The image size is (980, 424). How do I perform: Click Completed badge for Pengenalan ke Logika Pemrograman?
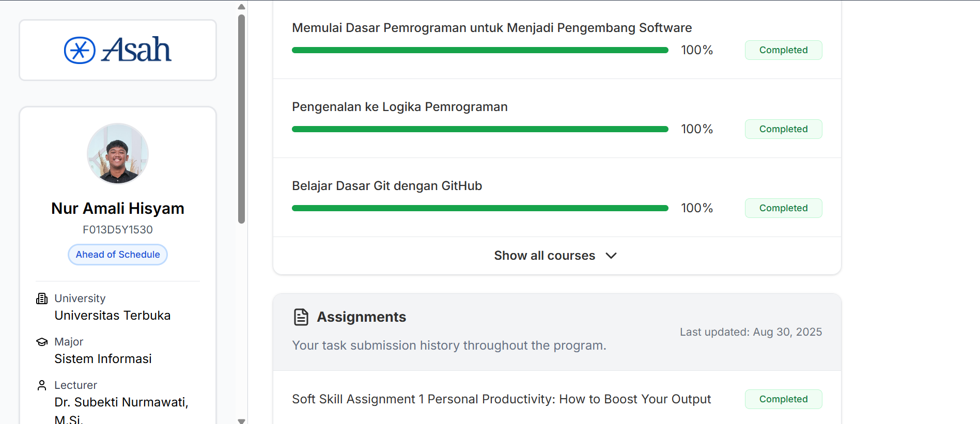783,129
